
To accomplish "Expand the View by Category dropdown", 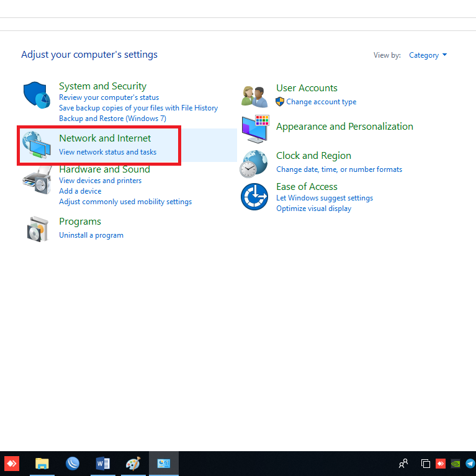I will (x=428, y=55).
